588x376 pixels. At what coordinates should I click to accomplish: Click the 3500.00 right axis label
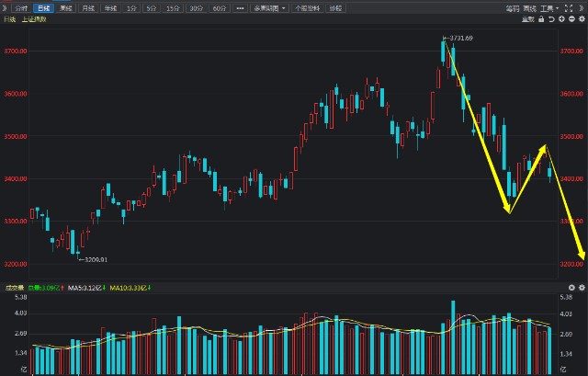click(x=571, y=137)
